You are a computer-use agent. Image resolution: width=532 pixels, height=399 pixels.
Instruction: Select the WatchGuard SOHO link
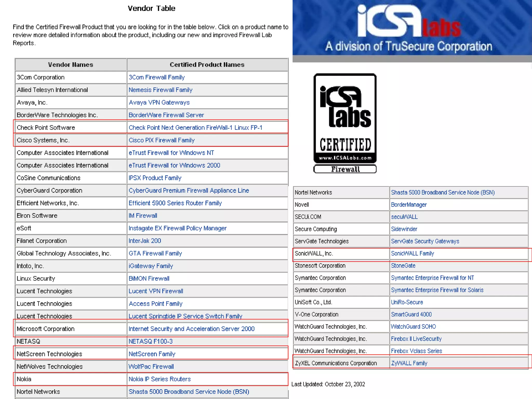click(414, 327)
